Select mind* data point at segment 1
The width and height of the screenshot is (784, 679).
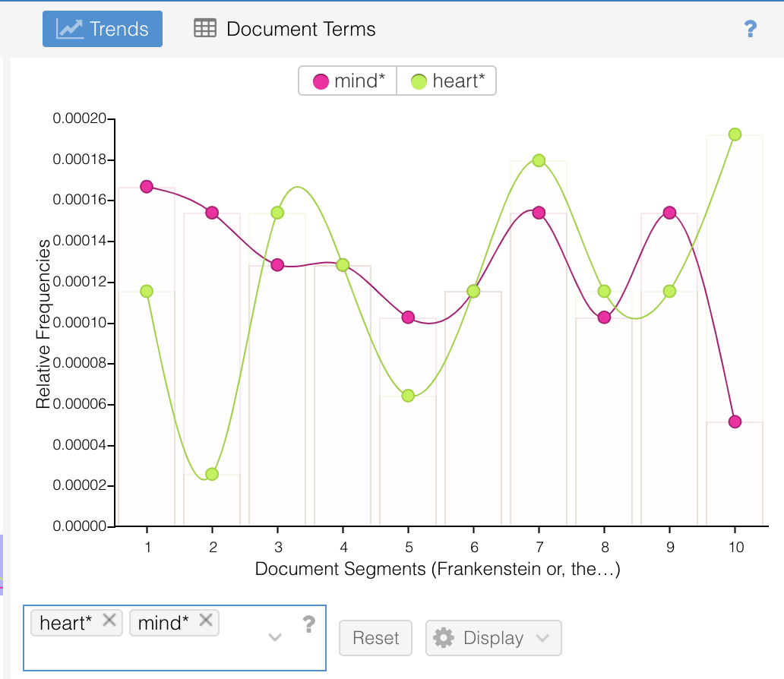[x=147, y=186]
